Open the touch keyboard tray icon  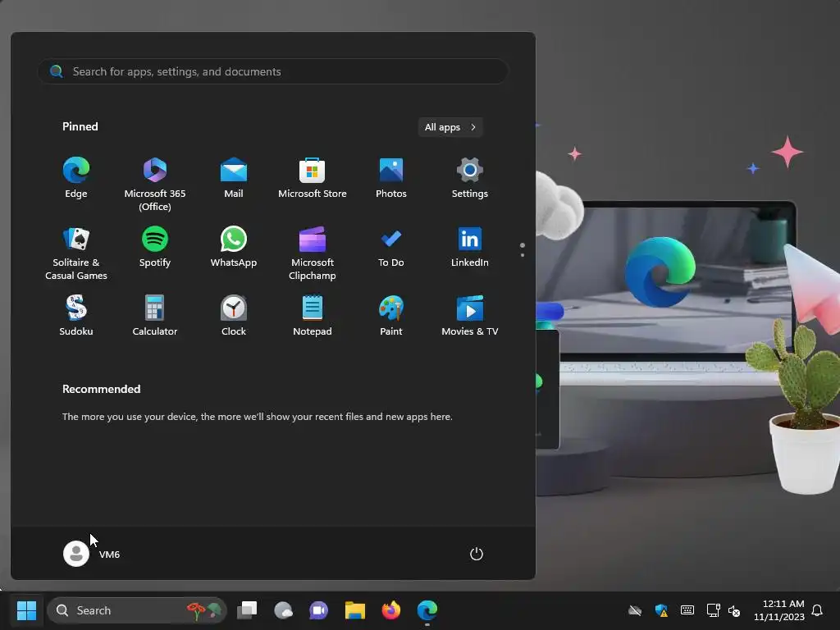687,610
